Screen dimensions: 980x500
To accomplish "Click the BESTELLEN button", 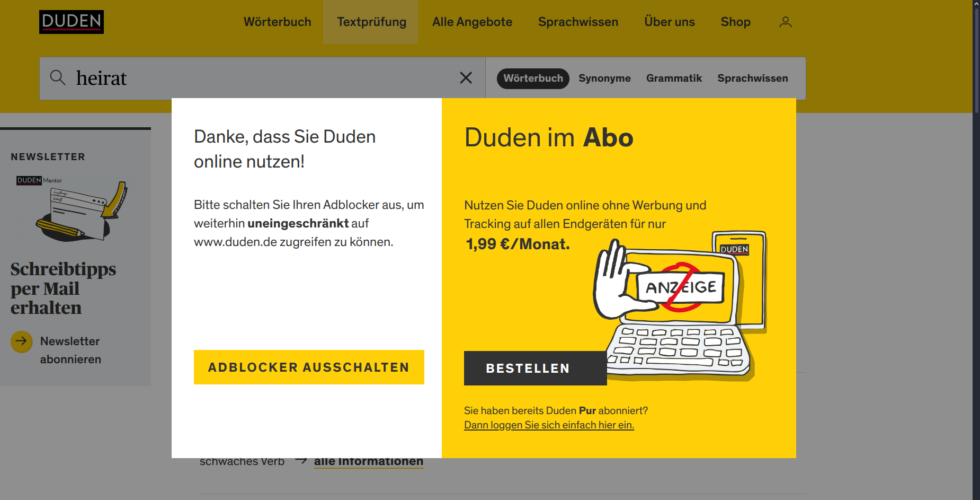I will point(534,368).
